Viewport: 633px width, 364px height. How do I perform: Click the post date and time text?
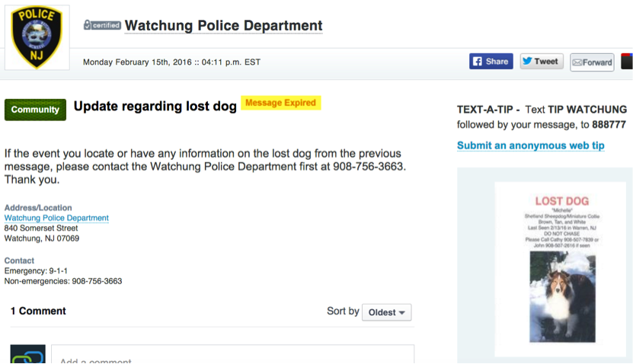(x=171, y=62)
